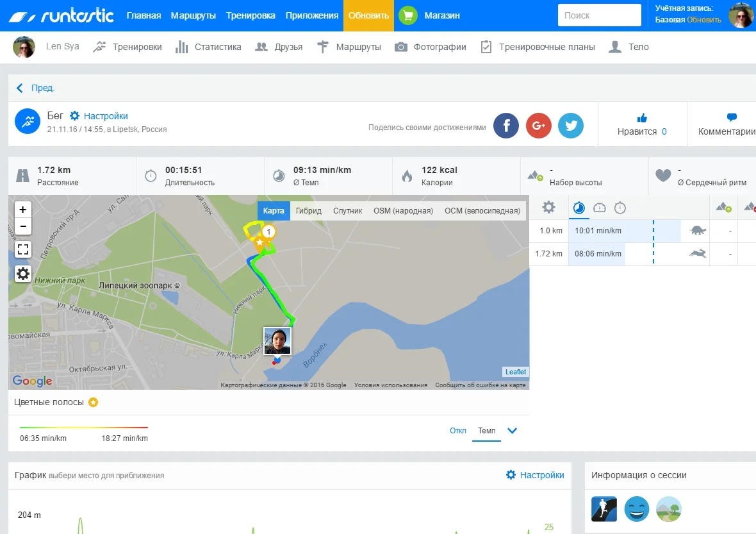Turn off colored traces with Откл
756x534 pixels.
tap(457, 431)
